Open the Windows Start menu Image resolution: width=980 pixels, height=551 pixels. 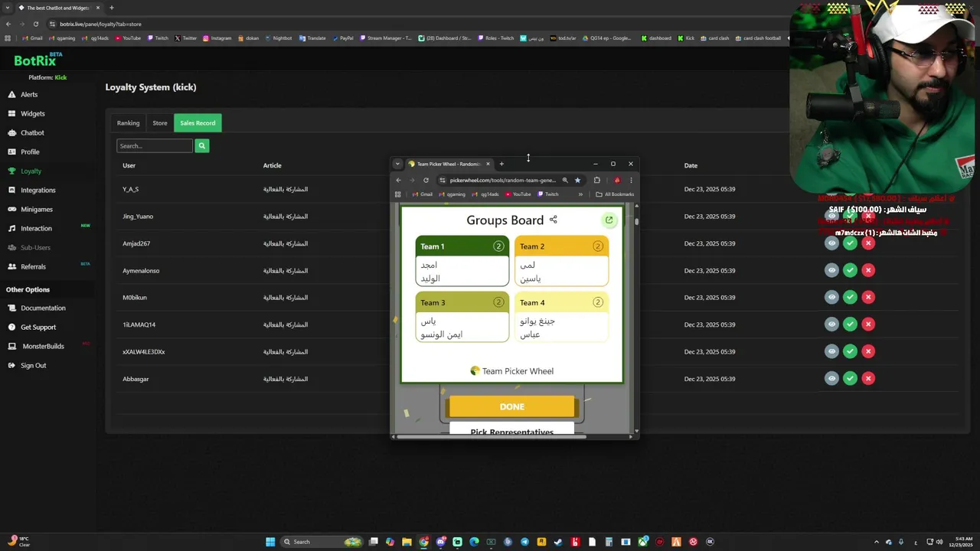pos(270,542)
